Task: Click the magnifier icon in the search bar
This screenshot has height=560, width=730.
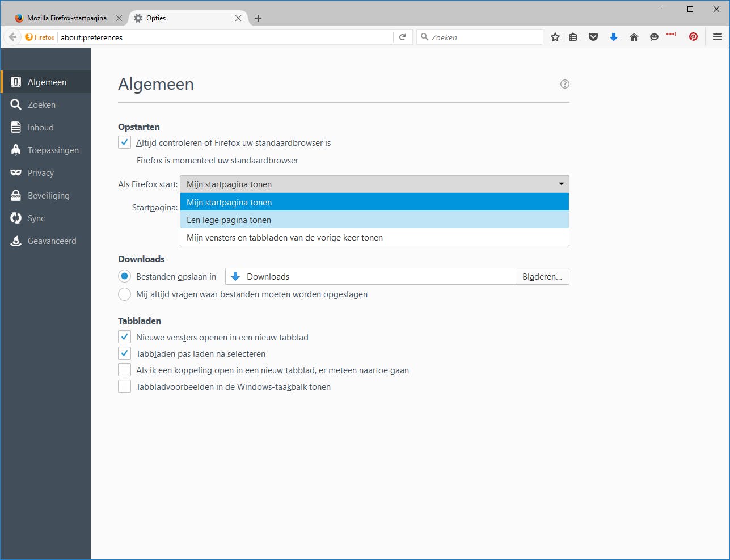Action: pos(424,37)
